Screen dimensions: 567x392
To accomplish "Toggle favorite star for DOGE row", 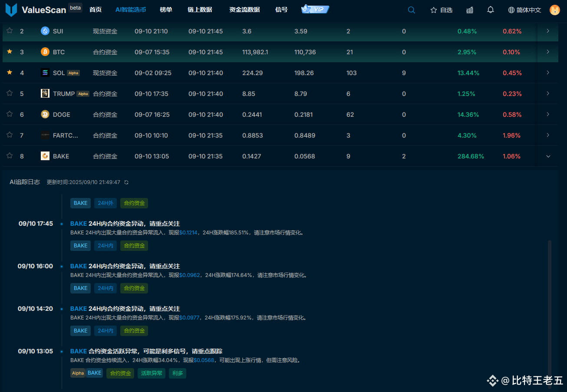I will (x=10, y=114).
